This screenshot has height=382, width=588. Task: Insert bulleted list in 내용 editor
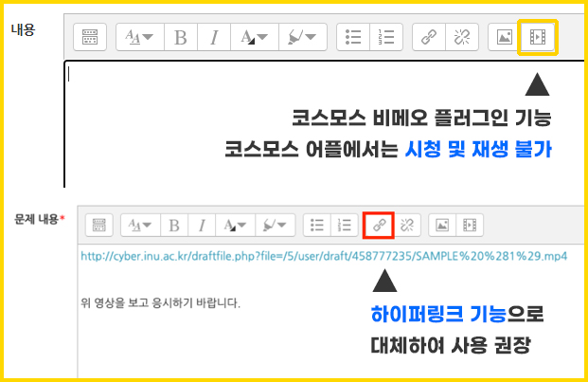353,37
